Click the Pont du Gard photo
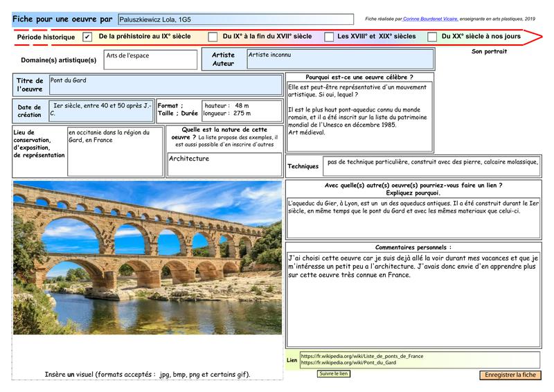The image size is (554, 392). click(148, 258)
